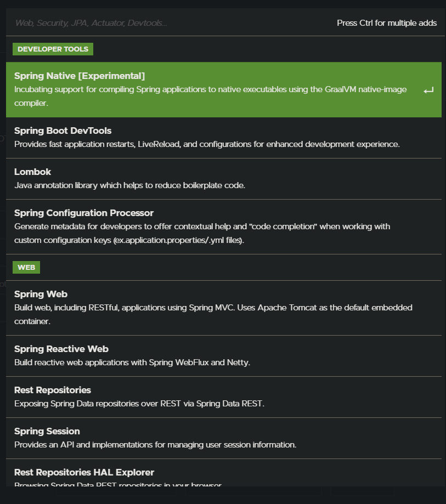Click the Press Ctrl for multiple adds hint

tap(386, 23)
